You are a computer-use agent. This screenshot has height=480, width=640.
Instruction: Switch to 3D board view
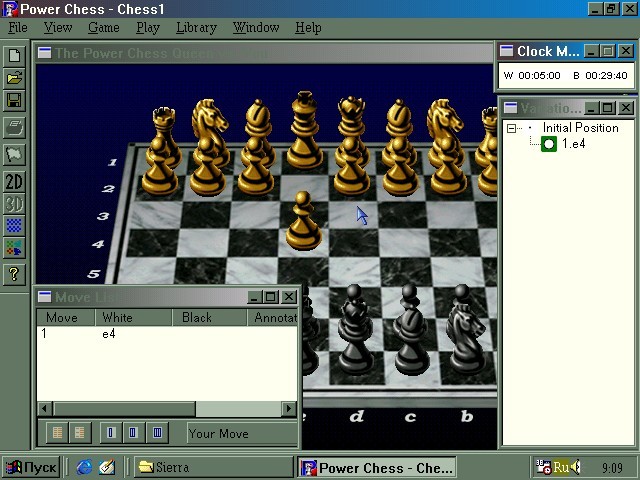tap(14, 204)
